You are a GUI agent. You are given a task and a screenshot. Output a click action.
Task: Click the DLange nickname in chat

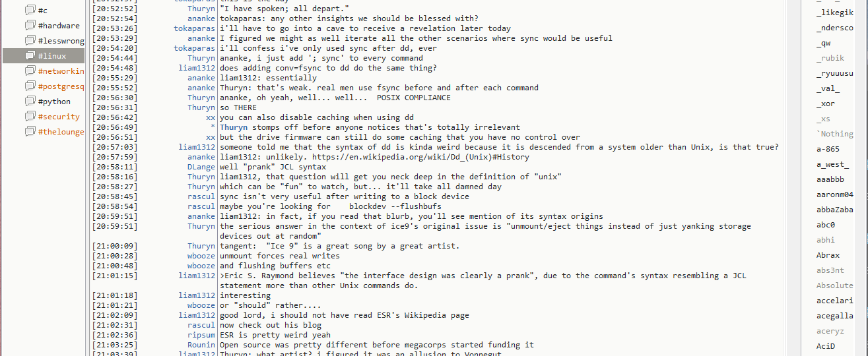point(201,167)
